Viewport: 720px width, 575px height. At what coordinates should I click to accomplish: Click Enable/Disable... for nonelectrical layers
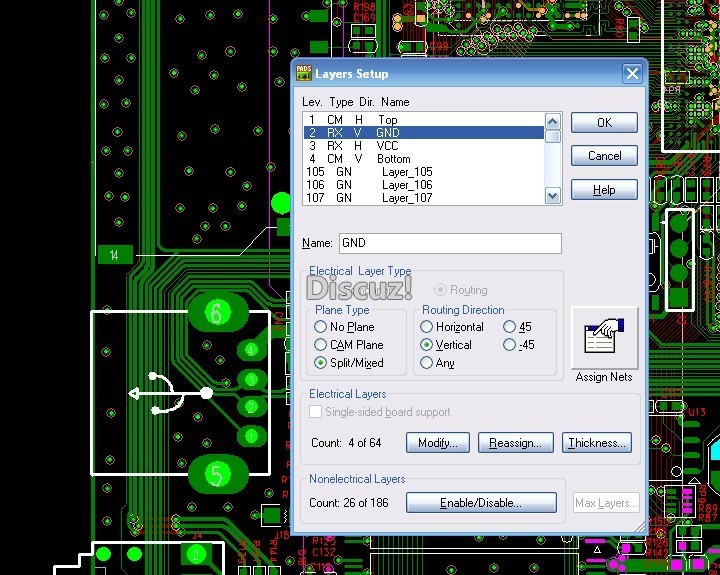click(481, 503)
